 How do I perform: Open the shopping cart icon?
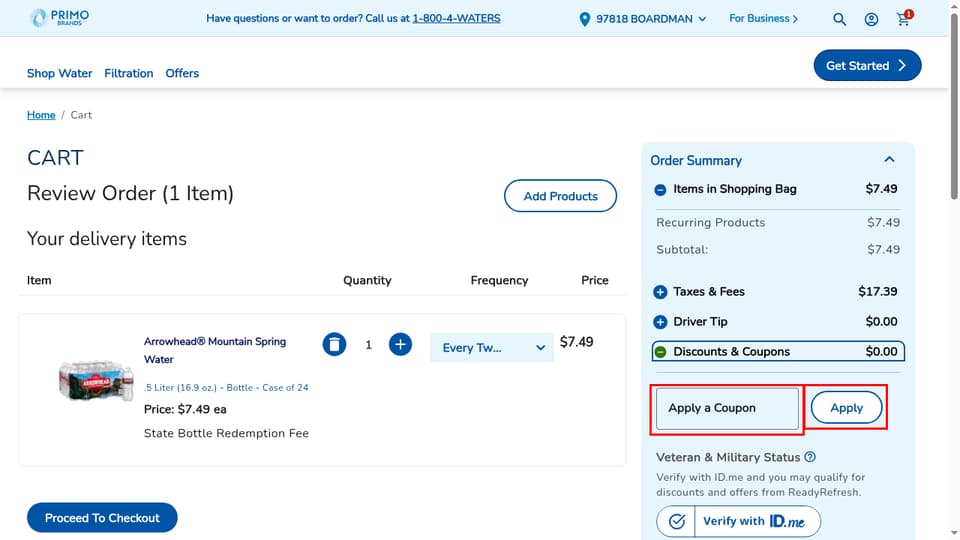coord(904,18)
